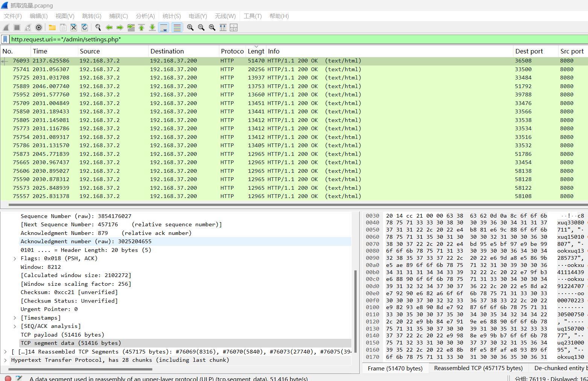Sort packets by the Dest port column
The width and height of the screenshot is (588, 381).
pyautogui.click(x=536, y=51)
